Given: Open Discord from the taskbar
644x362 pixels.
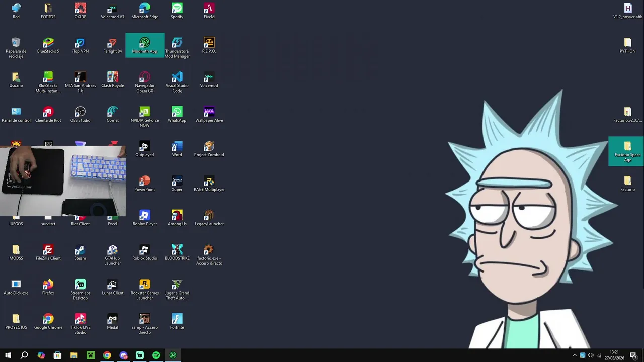Looking at the screenshot, I should 123,355.
